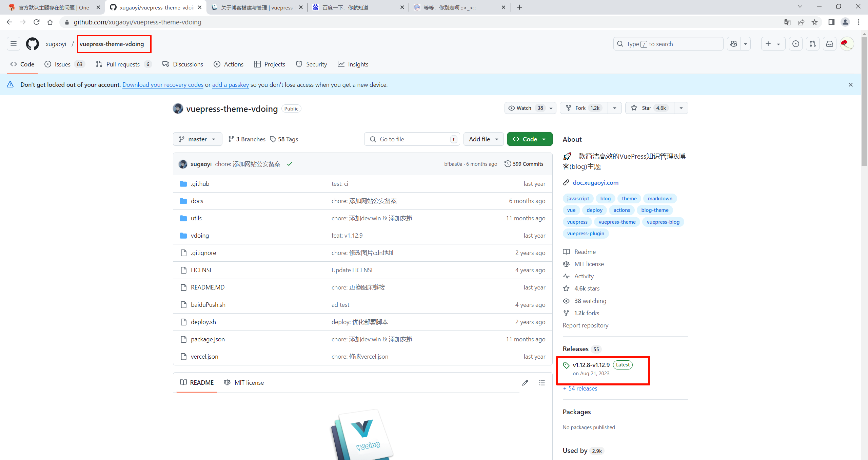868x460 pixels.
Task: Open the create new plus menu
Action: pos(773,44)
